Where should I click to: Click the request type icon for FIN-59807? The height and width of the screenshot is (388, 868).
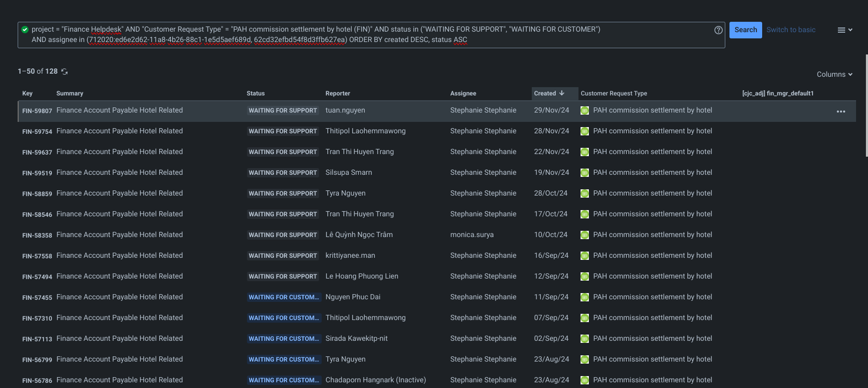coord(585,110)
